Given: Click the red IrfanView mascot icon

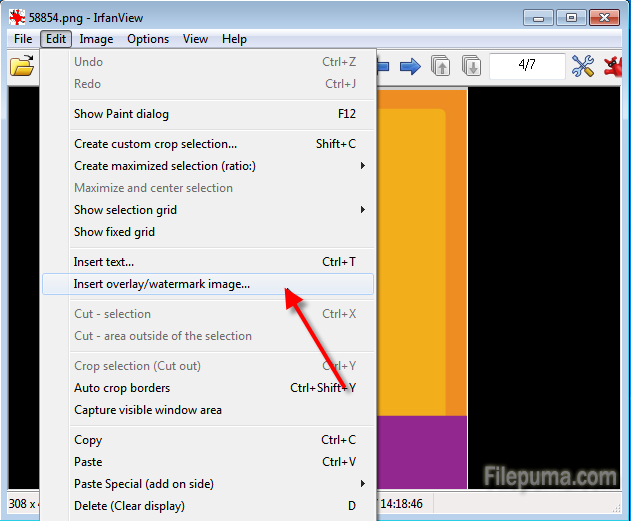Looking at the screenshot, I should [618, 67].
